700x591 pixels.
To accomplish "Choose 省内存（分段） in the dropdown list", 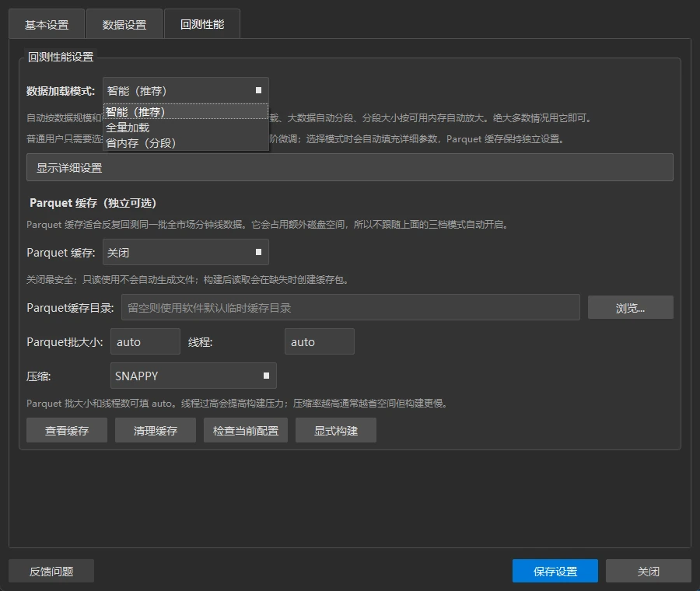I will (186, 143).
